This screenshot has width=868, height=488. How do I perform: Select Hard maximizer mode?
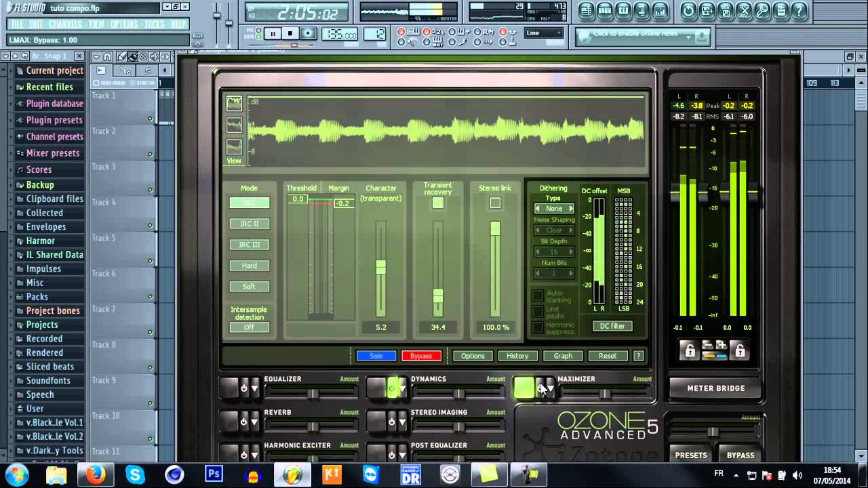[249, 266]
